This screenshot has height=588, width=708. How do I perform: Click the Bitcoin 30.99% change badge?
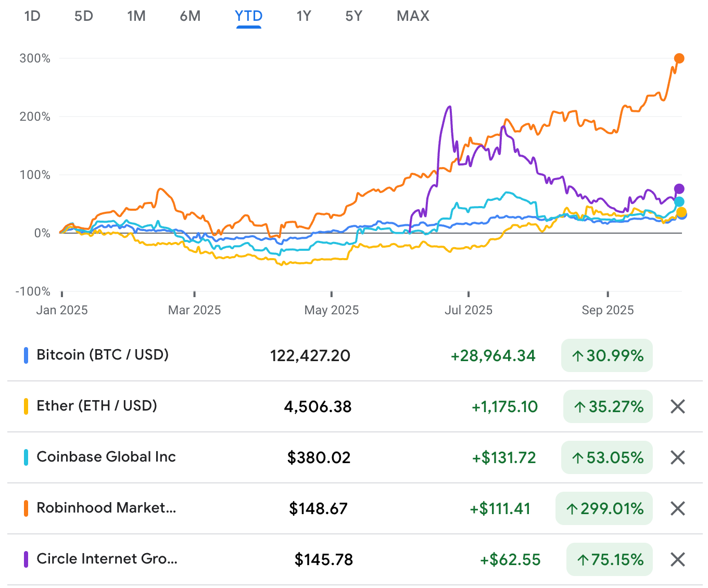(606, 355)
